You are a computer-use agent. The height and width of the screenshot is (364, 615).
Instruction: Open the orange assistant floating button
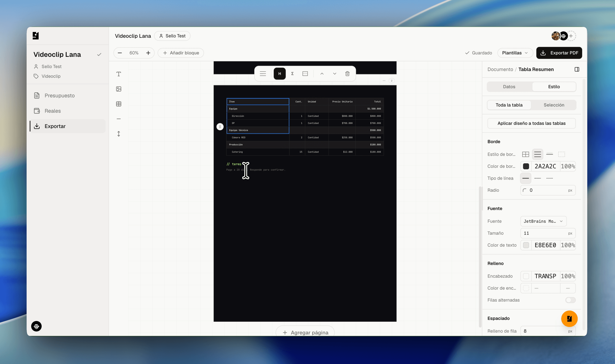pyautogui.click(x=569, y=319)
